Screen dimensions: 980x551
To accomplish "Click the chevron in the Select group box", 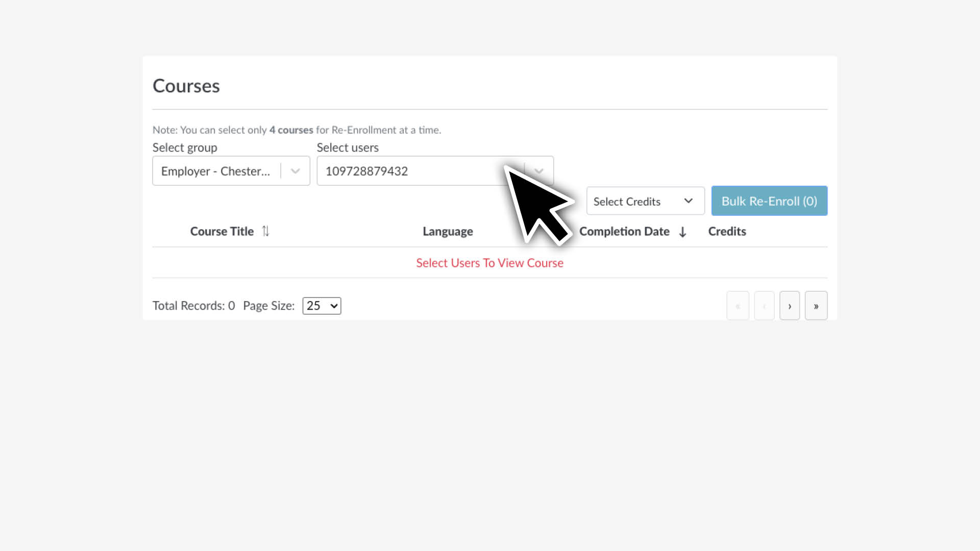I will (295, 171).
